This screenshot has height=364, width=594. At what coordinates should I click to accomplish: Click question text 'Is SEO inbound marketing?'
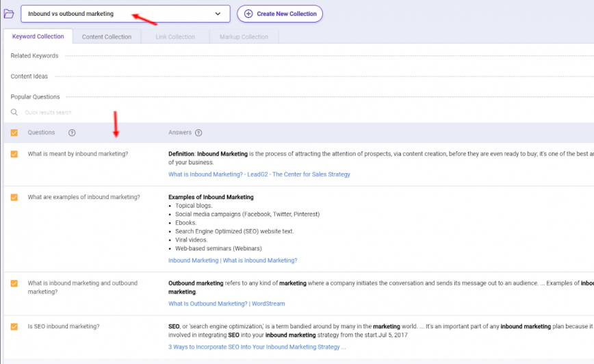coord(64,326)
